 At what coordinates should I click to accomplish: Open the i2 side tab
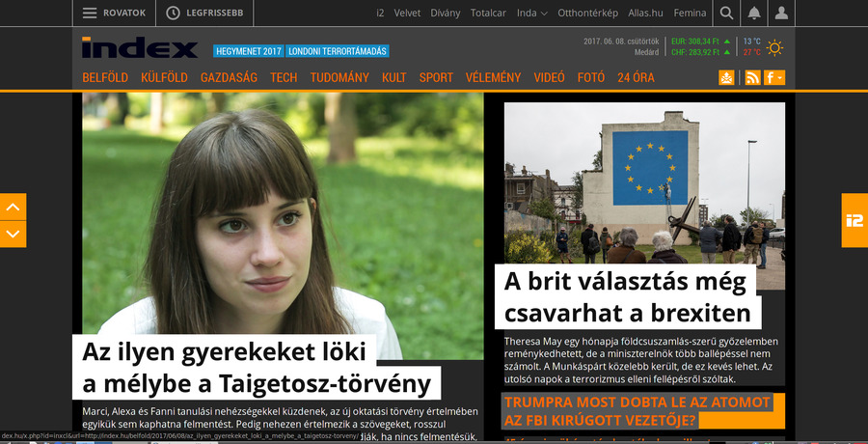(x=854, y=220)
